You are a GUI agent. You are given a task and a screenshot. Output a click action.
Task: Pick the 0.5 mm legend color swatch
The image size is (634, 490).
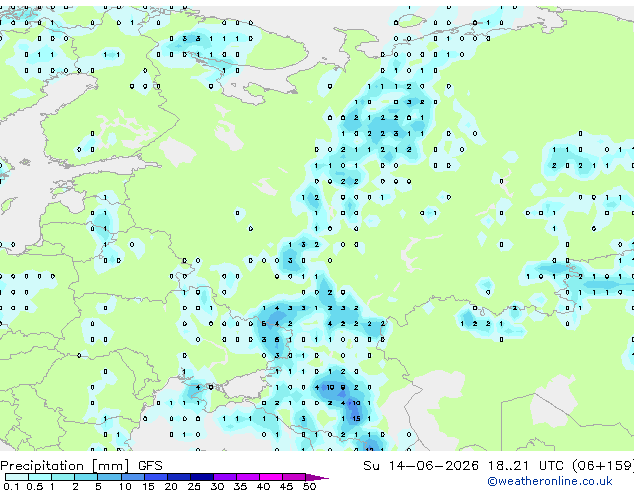[40, 477]
